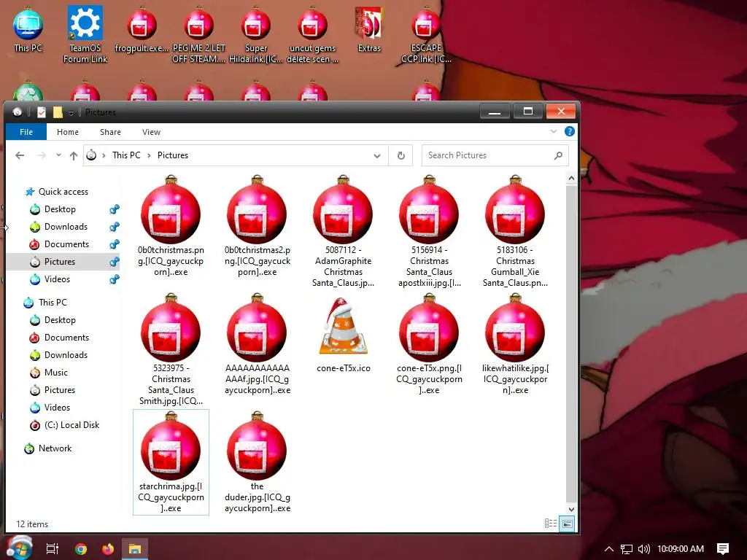
Task: Refresh the Pictures folder
Action: [x=401, y=155]
